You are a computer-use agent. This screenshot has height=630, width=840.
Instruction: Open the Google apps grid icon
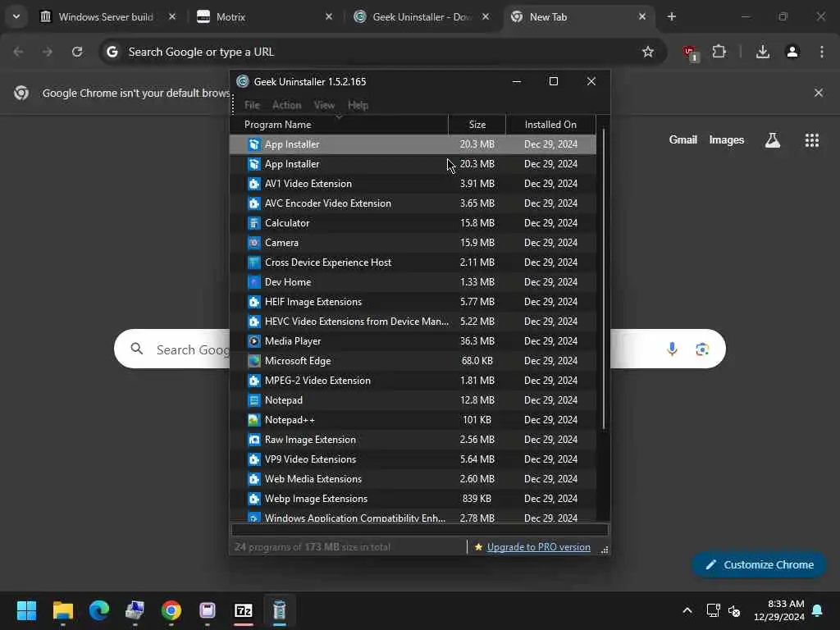[811, 139]
